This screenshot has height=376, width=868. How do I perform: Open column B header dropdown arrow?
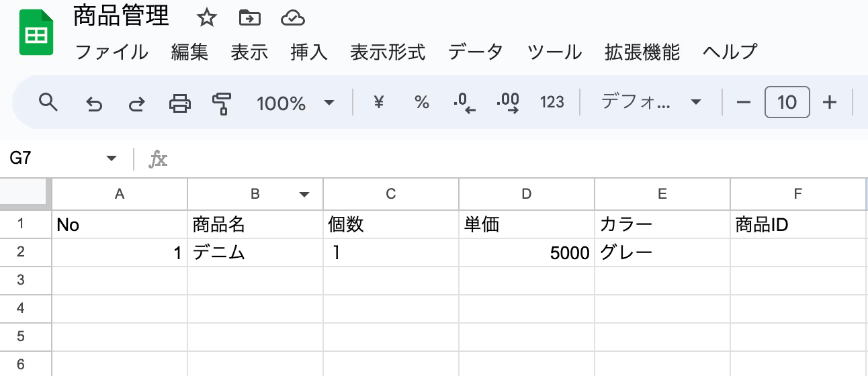coord(304,195)
